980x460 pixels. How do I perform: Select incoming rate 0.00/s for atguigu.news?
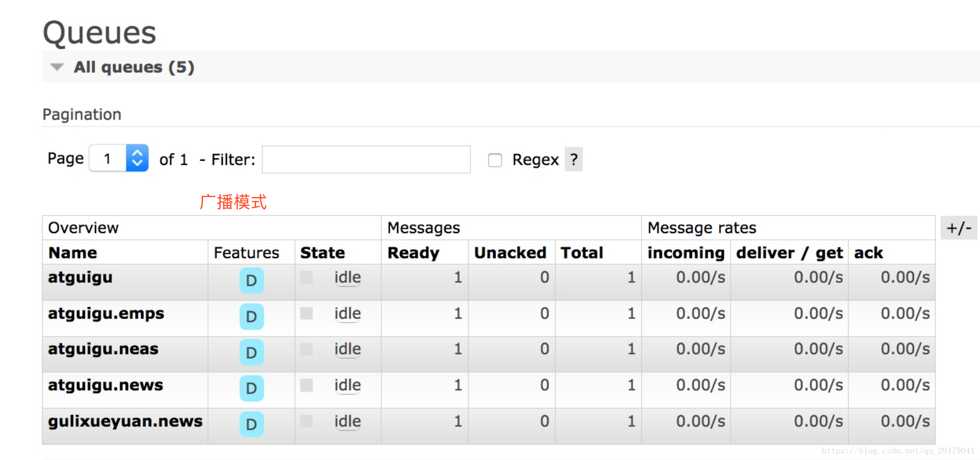pyautogui.click(x=701, y=385)
